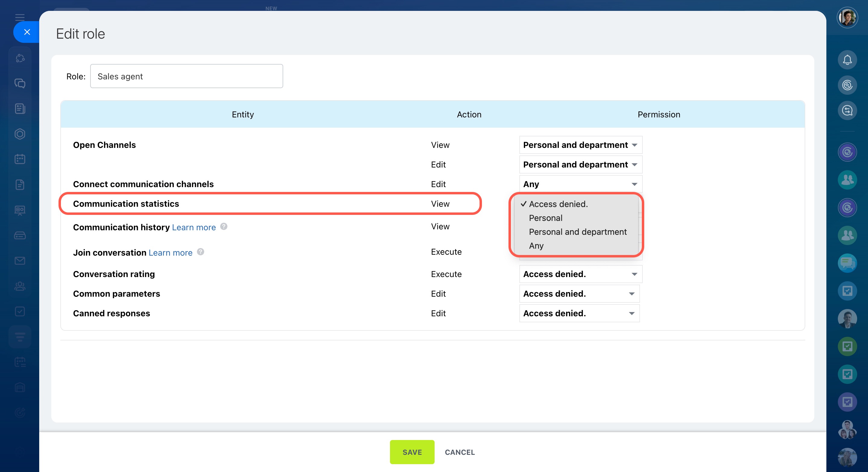Open Conversation rating permission dropdown
The height and width of the screenshot is (472, 868).
tap(580, 274)
